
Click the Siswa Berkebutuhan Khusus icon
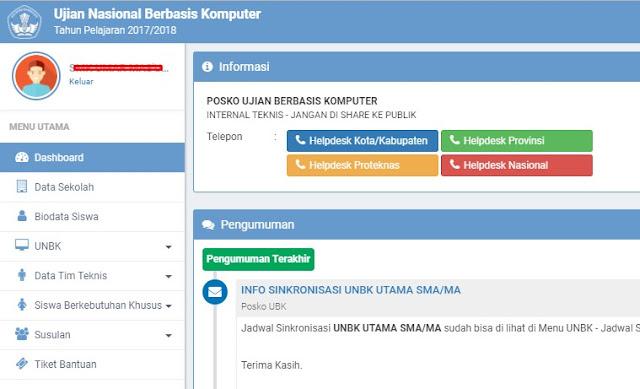coord(22,305)
